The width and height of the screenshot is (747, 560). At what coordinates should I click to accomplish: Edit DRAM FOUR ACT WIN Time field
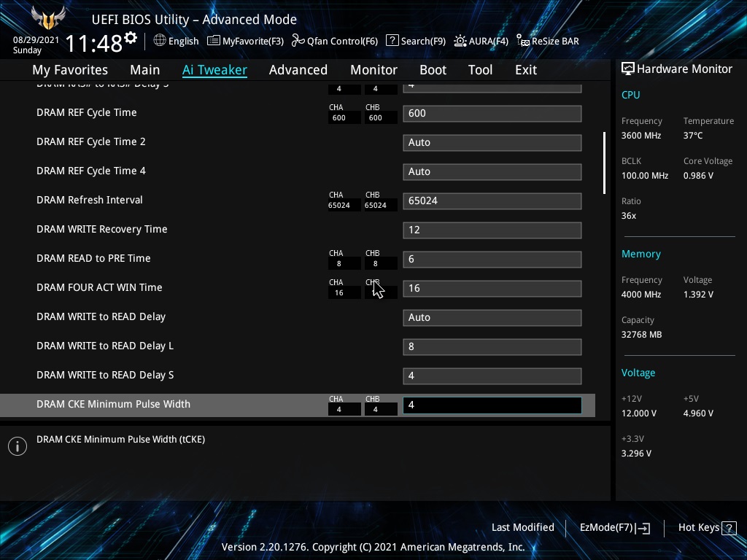coord(492,288)
